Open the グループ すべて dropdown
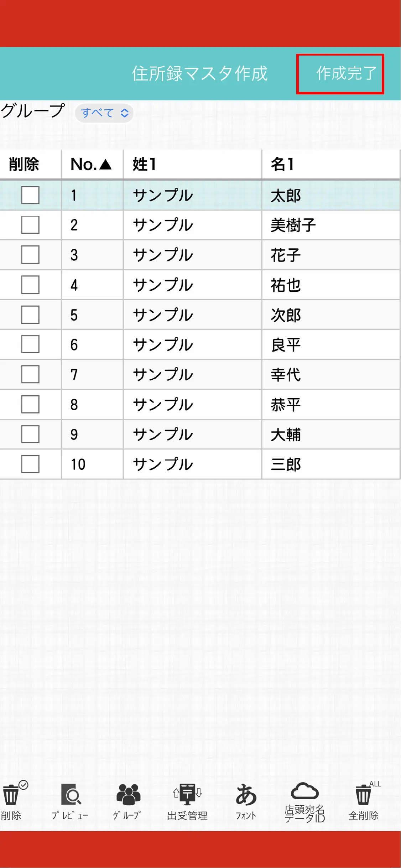Image resolution: width=401 pixels, height=868 pixels. pos(104,113)
